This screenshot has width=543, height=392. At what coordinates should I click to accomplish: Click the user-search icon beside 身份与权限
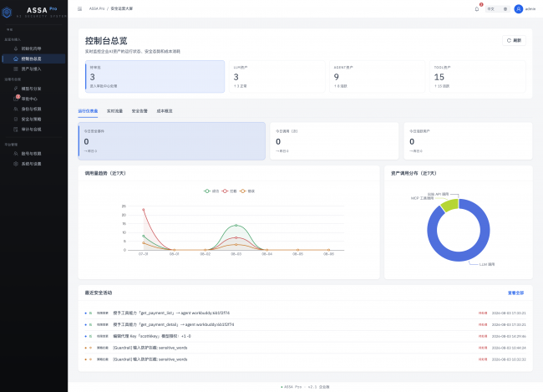point(16,109)
